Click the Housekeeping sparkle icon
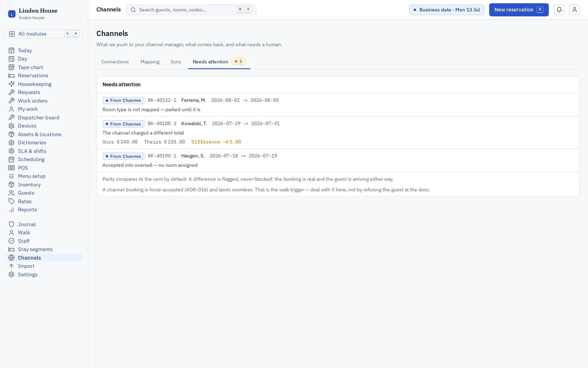This screenshot has height=368, width=588. click(11, 84)
